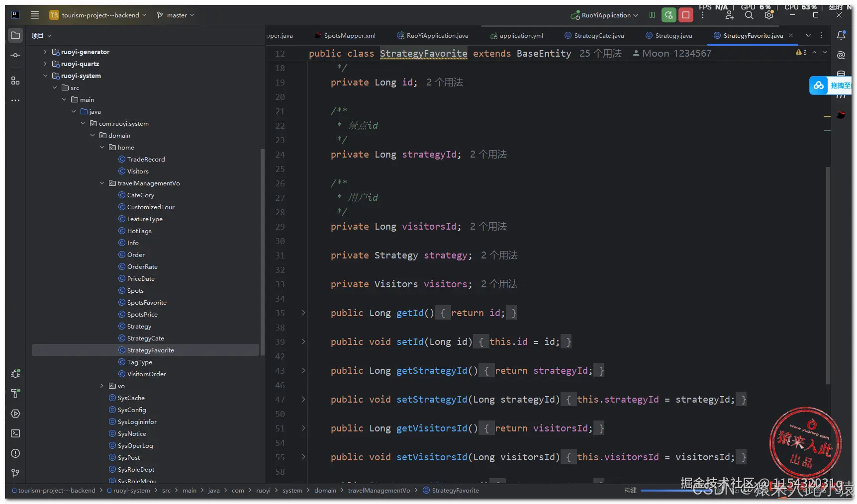Open the 项目 view selector dropdown
This screenshot has width=857, height=504.
[x=42, y=35]
